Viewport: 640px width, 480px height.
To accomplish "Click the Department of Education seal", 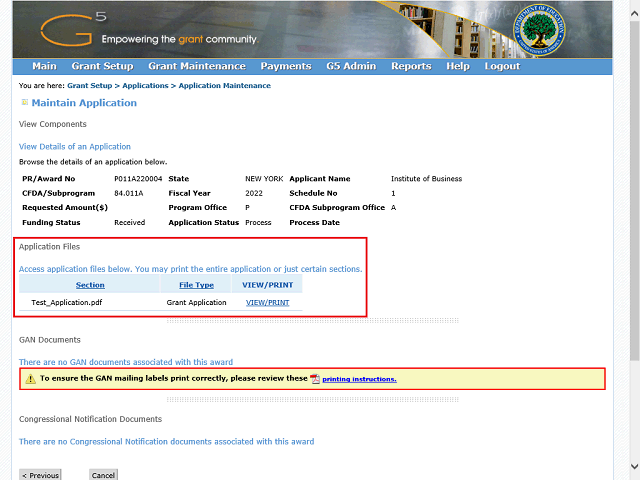I will [x=539, y=30].
